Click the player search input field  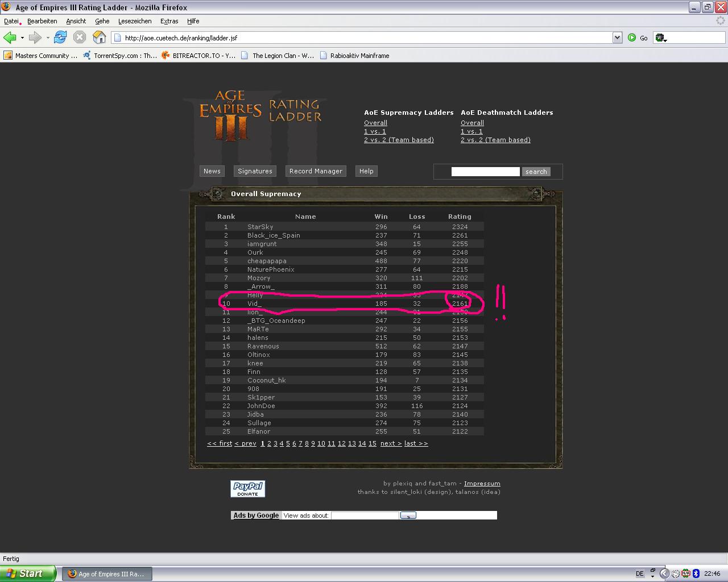pos(485,172)
